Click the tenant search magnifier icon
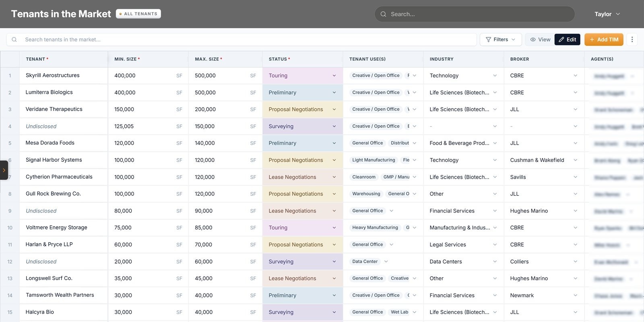This screenshot has height=322, width=644. click(14, 39)
